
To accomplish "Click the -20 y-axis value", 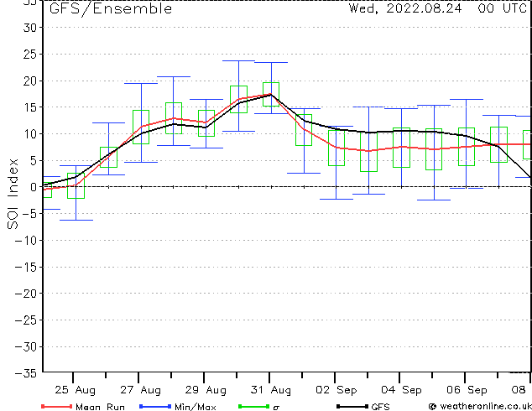I will [26, 294].
